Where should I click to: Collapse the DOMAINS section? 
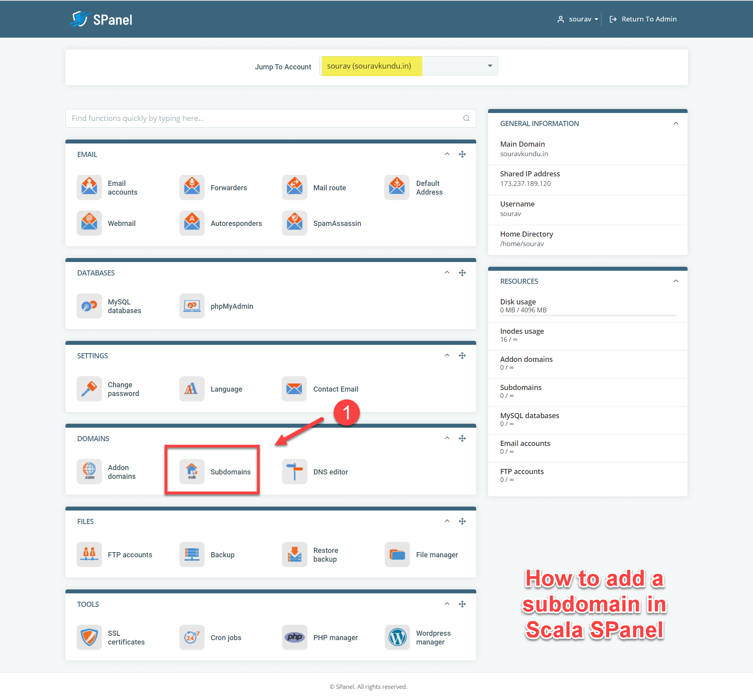pos(447,438)
